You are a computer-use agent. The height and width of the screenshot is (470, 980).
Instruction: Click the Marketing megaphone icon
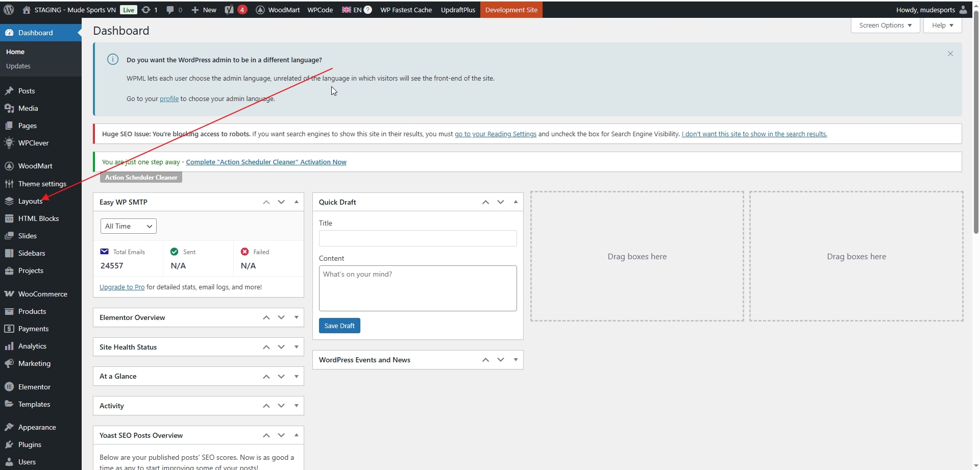pyautogui.click(x=9, y=363)
